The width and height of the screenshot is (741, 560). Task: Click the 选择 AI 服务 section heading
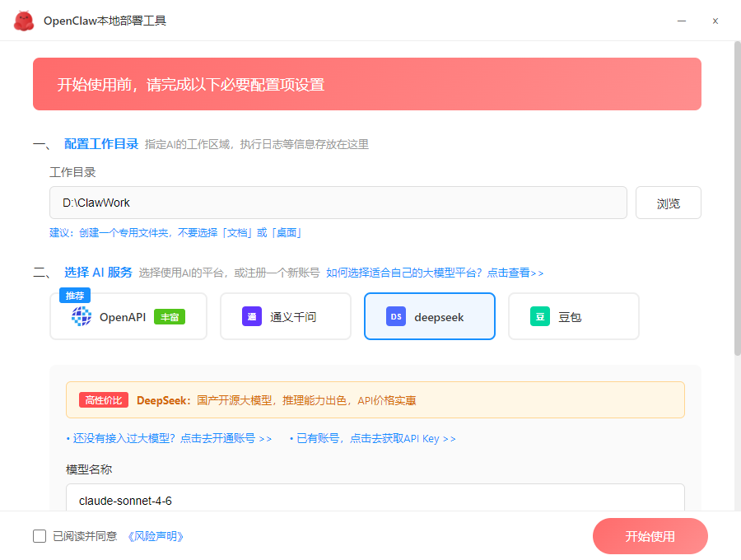[98, 273]
